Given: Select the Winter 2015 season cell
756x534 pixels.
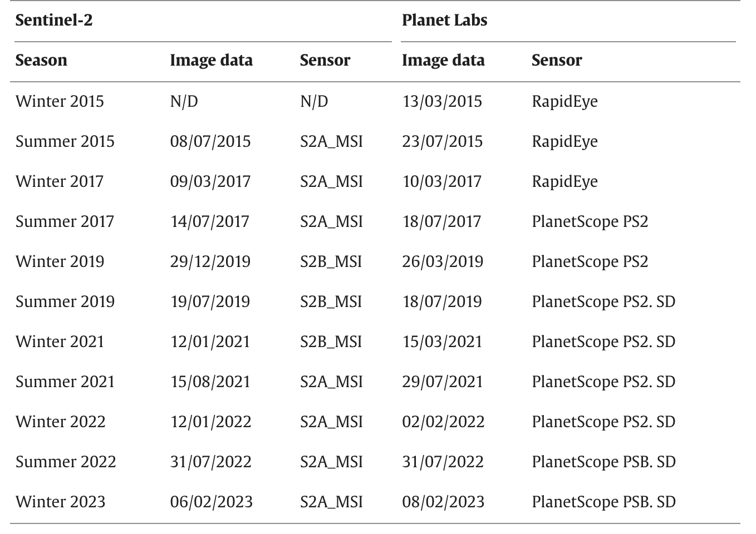Looking at the screenshot, I should [x=60, y=101].
